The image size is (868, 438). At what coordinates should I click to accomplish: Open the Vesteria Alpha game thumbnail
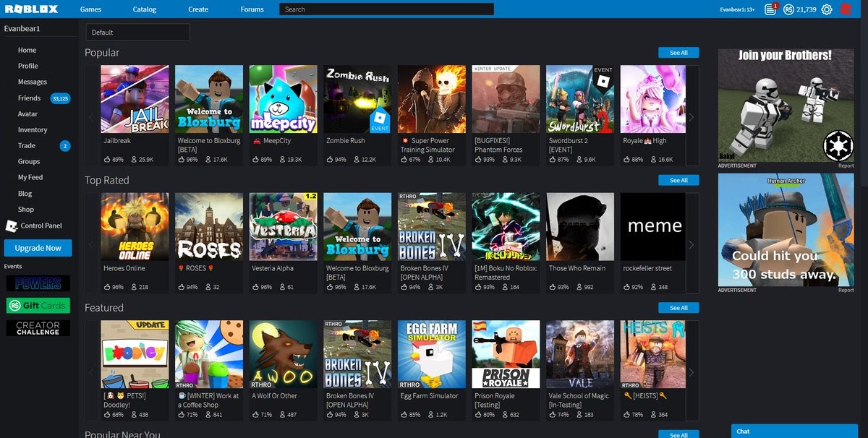[x=284, y=226]
